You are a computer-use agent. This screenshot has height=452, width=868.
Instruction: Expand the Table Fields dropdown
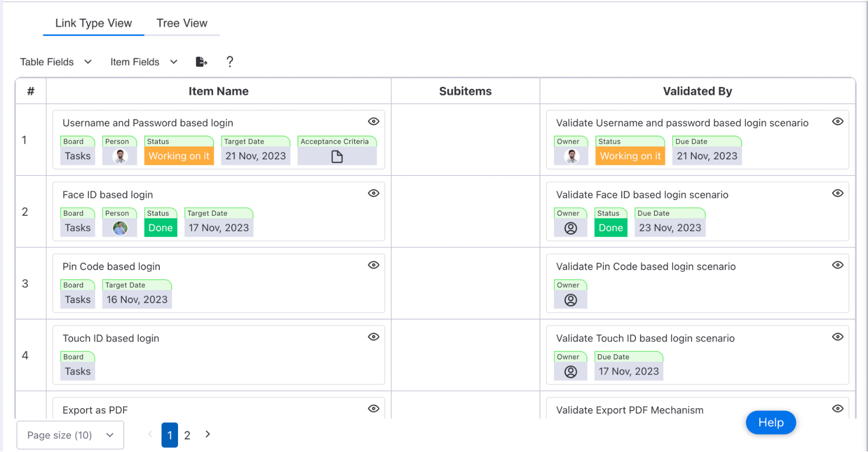click(56, 62)
